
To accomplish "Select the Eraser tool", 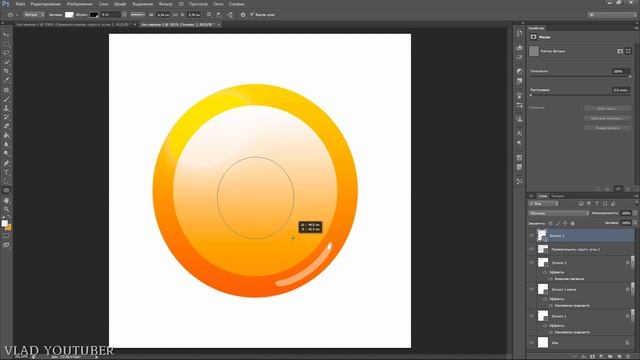I will point(6,126).
